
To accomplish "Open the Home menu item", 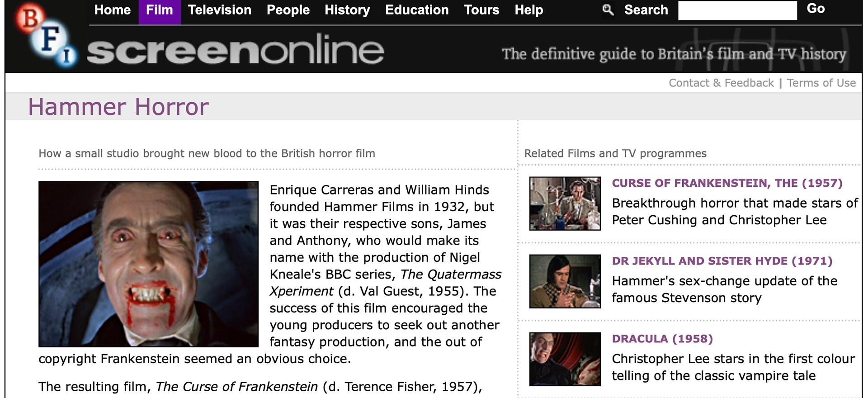I will (x=113, y=10).
